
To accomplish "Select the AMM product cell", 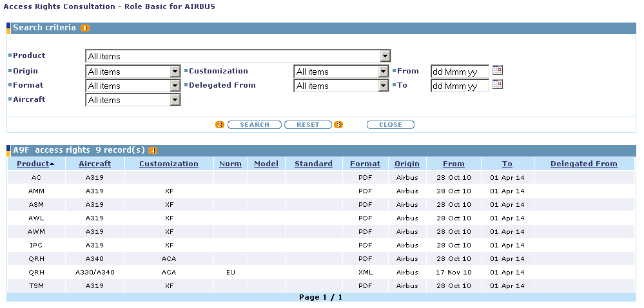I will coord(36,191).
